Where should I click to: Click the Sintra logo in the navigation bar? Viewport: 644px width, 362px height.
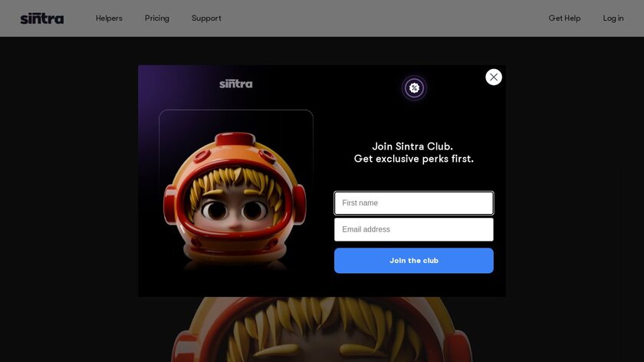[x=42, y=18]
